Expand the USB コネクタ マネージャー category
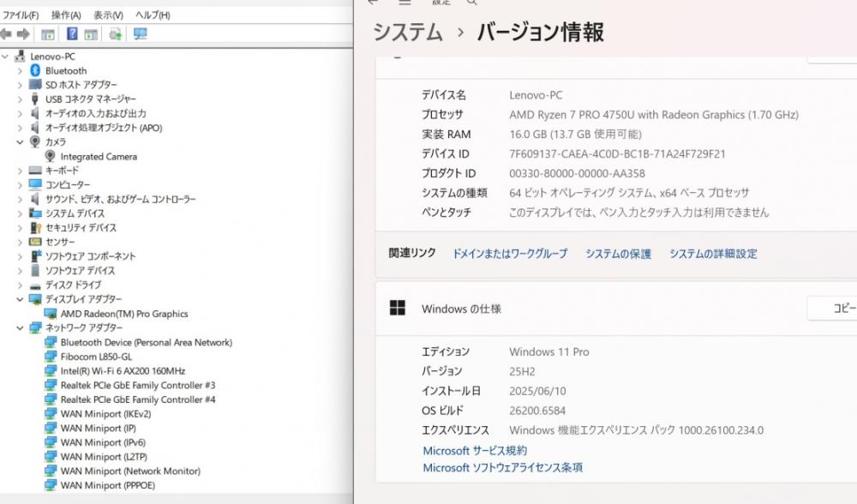The image size is (857, 504). tap(20, 99)
